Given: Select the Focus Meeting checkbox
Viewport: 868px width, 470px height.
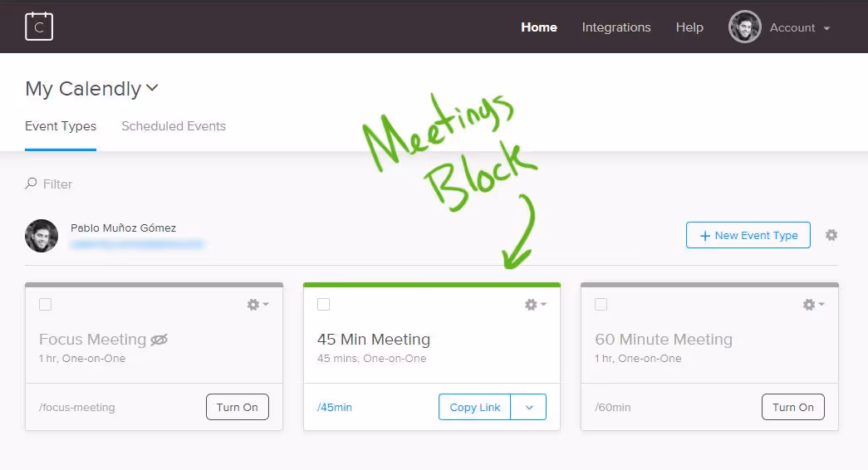Looking at the screenshot, I should pyautogui.click(x=46, y=305).
